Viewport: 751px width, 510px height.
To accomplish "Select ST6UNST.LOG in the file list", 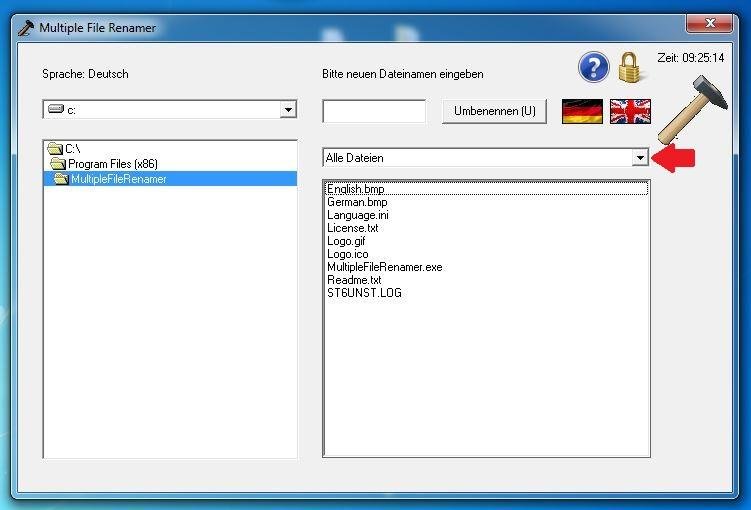I will (487, 293).
